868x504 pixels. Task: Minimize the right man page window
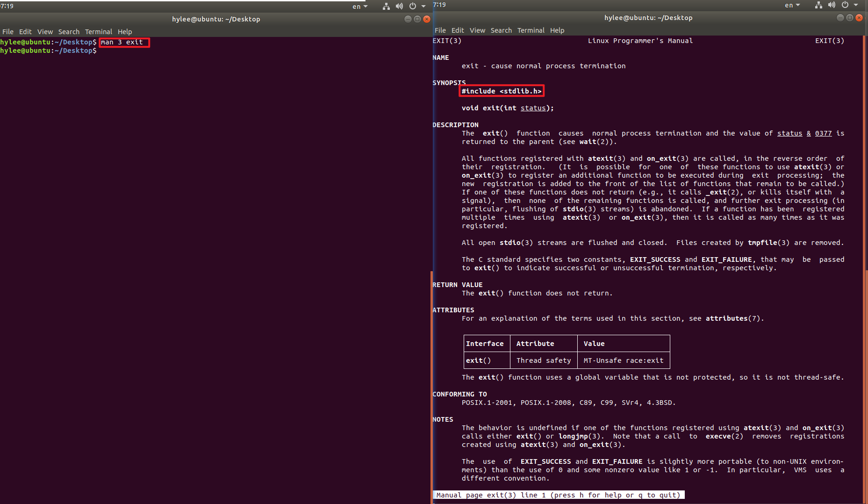[x=840, y=18]
